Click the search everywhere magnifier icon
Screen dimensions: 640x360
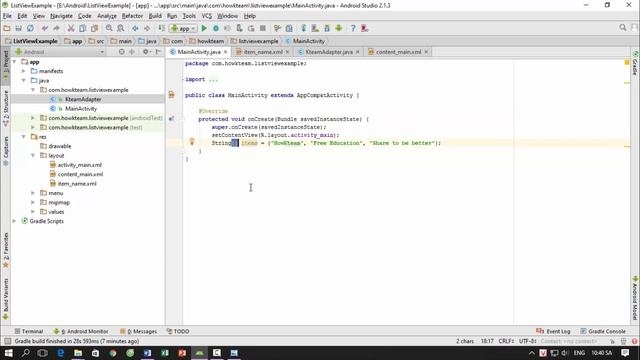pyautogui.click(x=622, y=27)
